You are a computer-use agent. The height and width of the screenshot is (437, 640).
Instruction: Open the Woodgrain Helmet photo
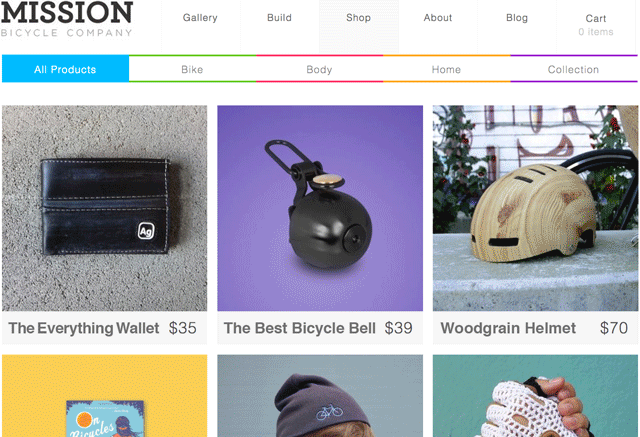(536, 208)
